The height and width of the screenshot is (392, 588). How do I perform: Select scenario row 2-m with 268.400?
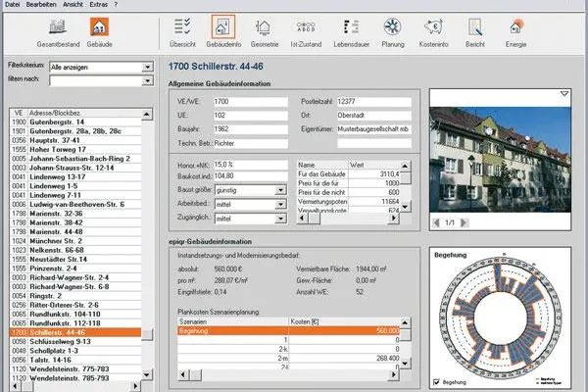click(x=289, y=359)
